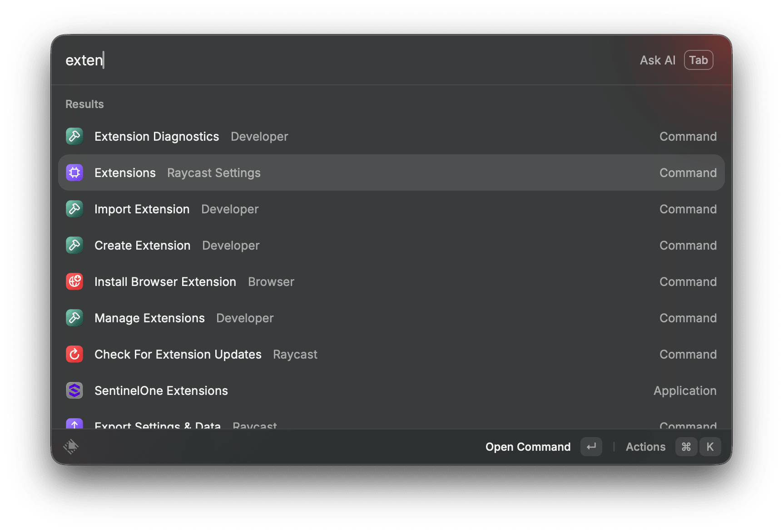The image size is (783, 532).
Task: Click the SentinelOne Extensions app icon
Action: click(74, 390)
